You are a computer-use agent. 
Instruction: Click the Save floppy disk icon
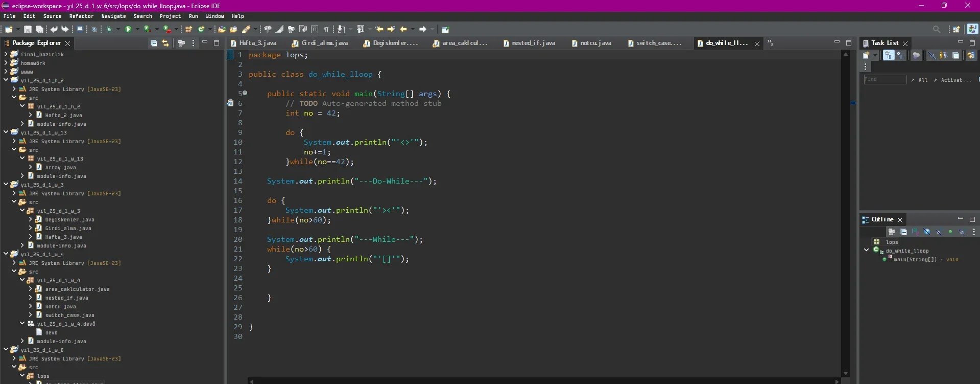[28, 29]
